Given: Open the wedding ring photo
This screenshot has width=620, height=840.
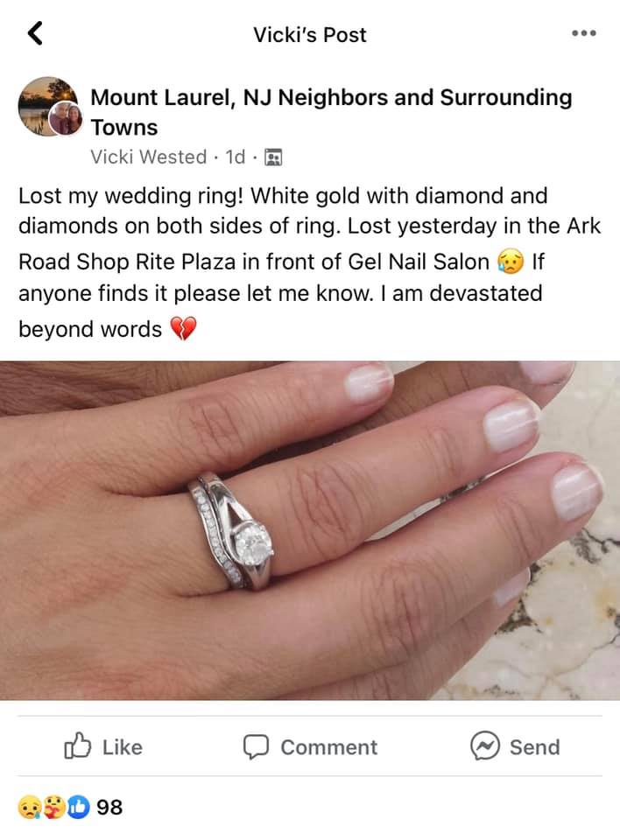Looking at the screenshot, I should pyautogui.click(x=310, y=530).
